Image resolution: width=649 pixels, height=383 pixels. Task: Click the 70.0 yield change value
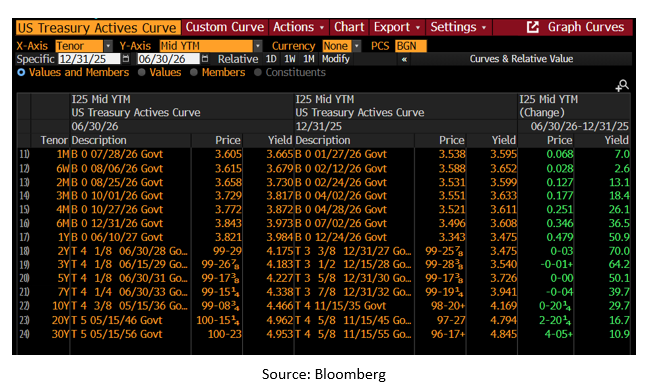tap(619, 251)
